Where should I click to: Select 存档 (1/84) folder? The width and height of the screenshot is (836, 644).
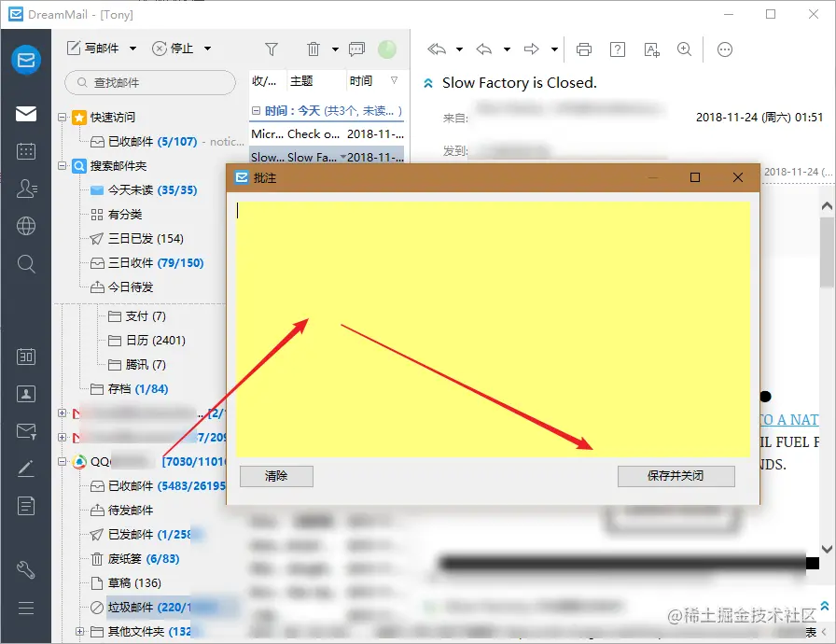[x=129, y=389]
